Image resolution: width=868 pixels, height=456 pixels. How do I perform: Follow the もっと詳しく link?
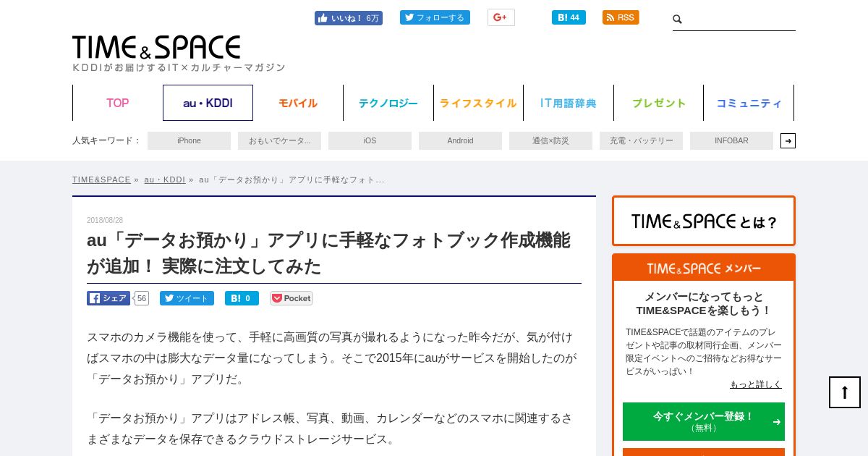756,384
